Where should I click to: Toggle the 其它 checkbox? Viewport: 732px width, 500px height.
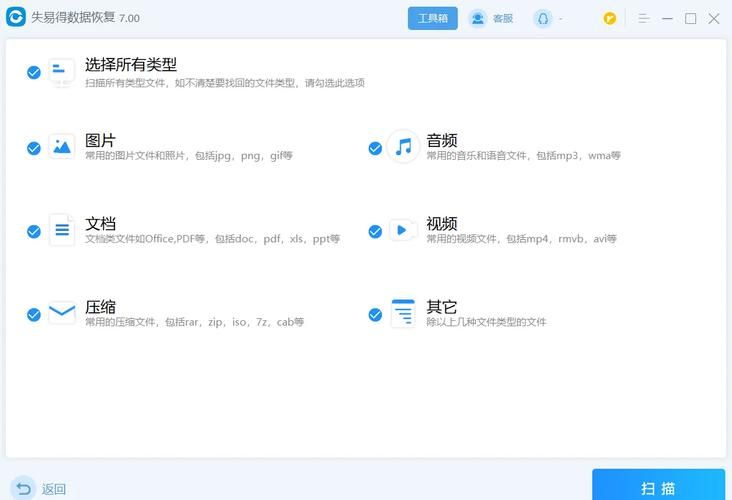pyautogui.click(x=375, y=314)
